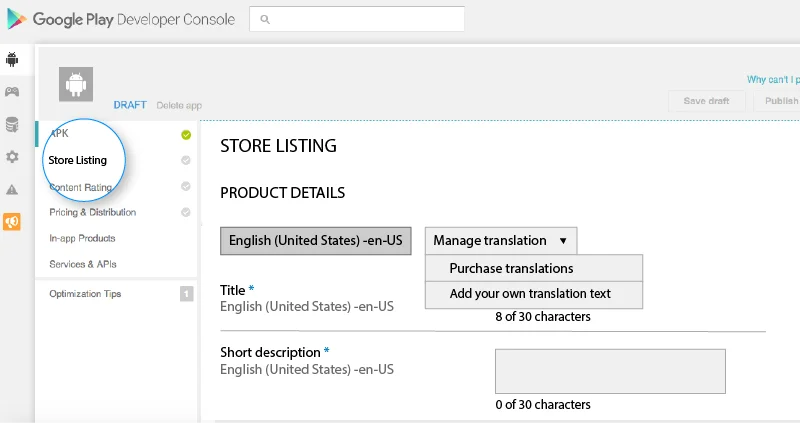Screen dimensions: 800x423
Task: Open In-app Products section
Action: (82, 238)
